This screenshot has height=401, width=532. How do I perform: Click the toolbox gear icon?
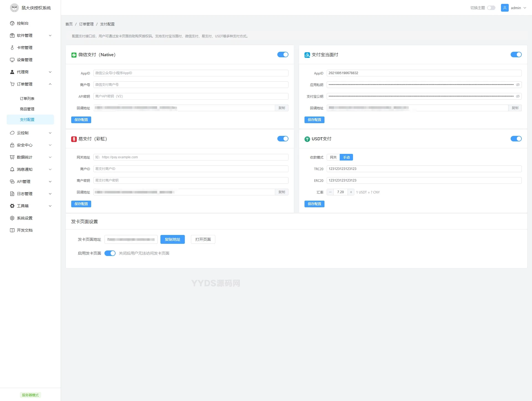tap(12, 206)
